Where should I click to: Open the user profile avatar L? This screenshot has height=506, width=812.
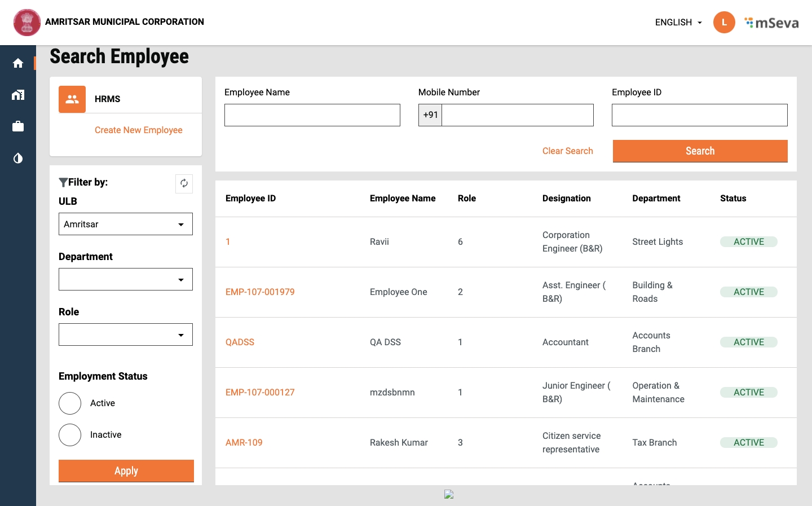coord(724,23)
